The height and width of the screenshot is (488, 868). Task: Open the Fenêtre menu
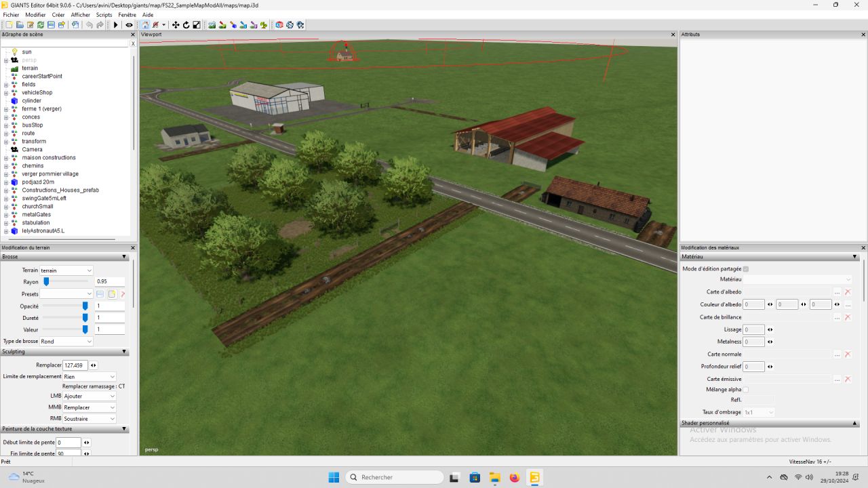[x=127, y=14]
